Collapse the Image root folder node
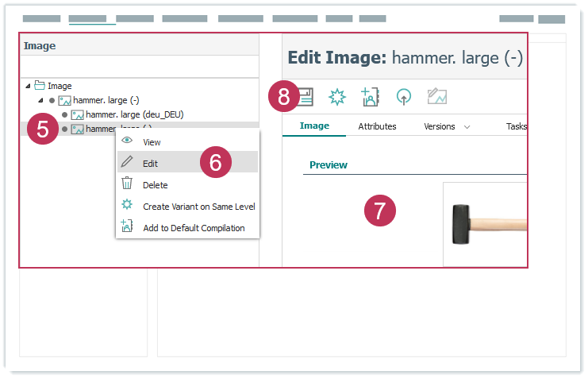Screen dimensions: 588x379 (x=29, y=86)
